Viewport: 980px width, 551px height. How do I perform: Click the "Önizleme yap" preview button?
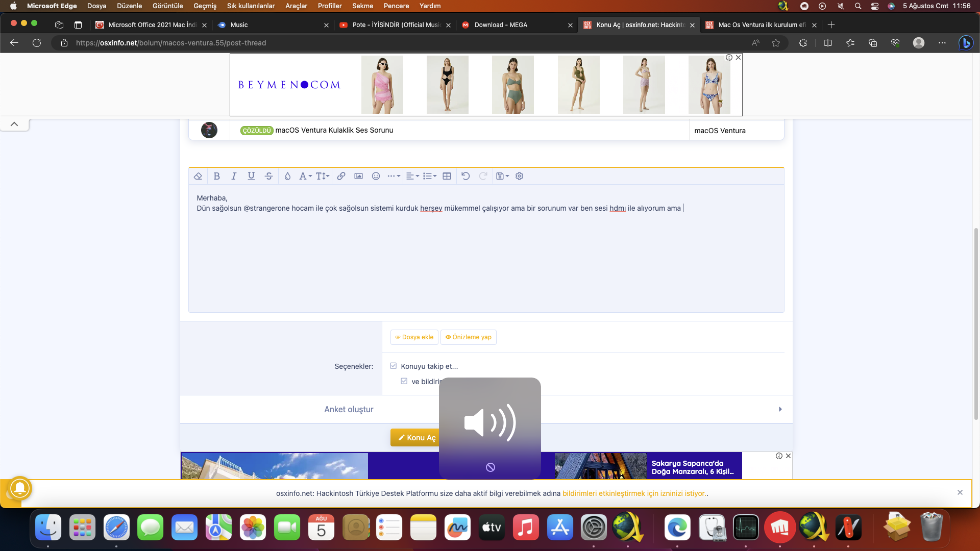point(468,337)
